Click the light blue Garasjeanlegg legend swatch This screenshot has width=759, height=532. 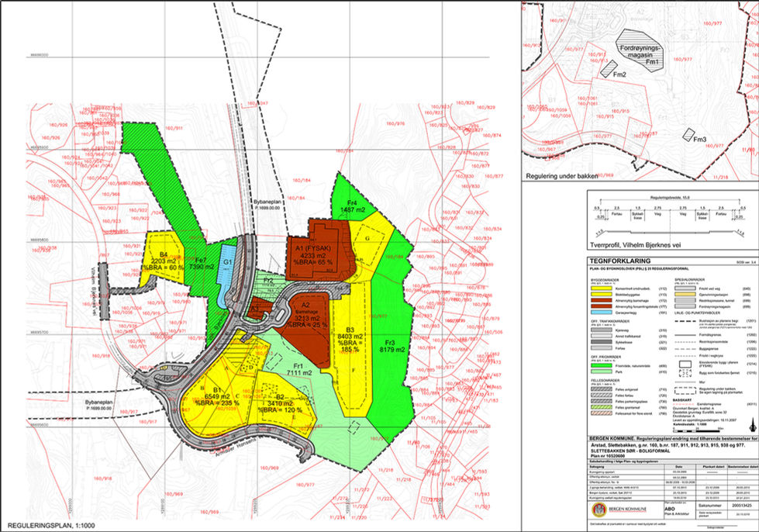(x=600, y=313)
